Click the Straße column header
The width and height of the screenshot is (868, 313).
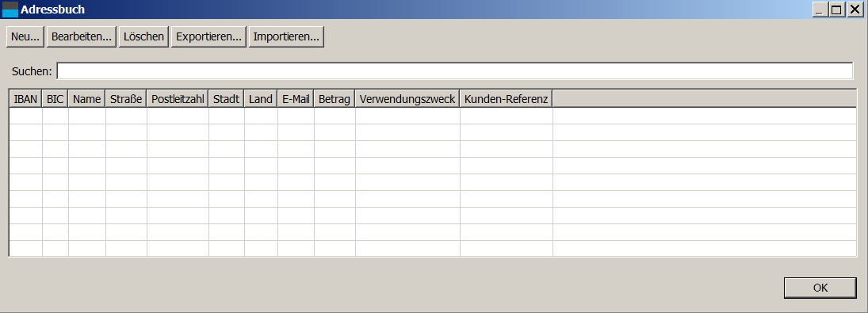click(x=126, y=99)
